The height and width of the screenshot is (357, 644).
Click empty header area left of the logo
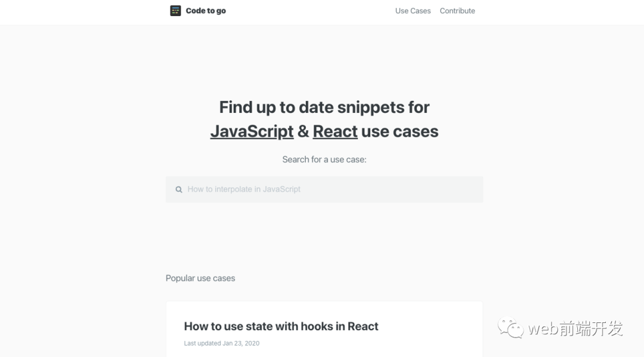(82, 11)
